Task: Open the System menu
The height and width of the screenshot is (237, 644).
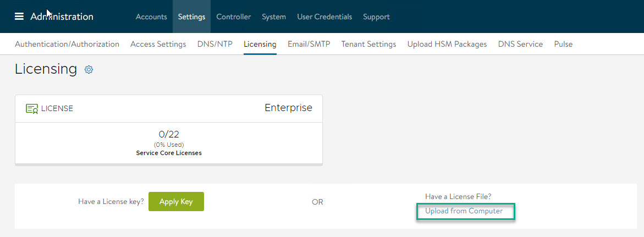Action: pos(273,16)
